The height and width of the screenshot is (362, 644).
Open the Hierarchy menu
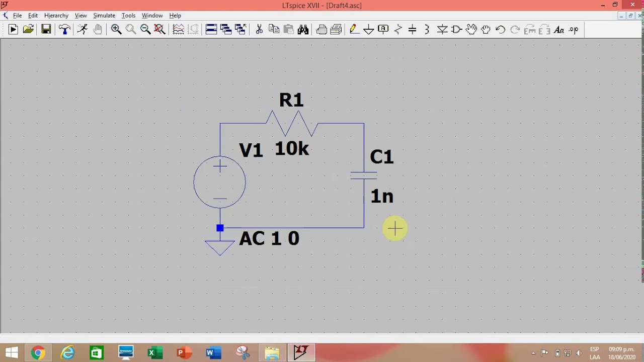pos(56,16)
